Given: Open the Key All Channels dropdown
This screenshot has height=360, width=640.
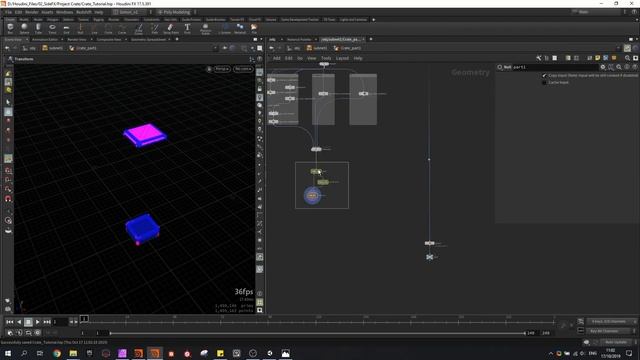Looking at the screenshot, I should coord(611,331).
